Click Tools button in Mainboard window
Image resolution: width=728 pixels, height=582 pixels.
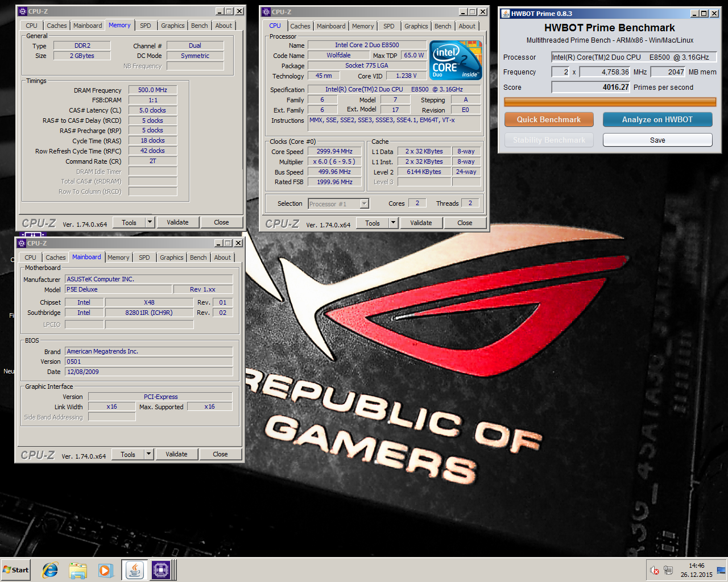(x=128, y=454)
